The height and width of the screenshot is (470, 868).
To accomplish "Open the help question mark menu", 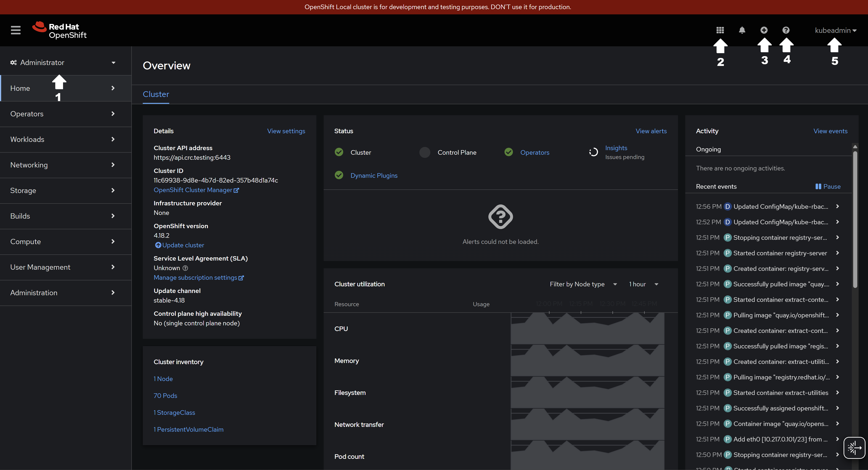I will [x=786, y=30].
